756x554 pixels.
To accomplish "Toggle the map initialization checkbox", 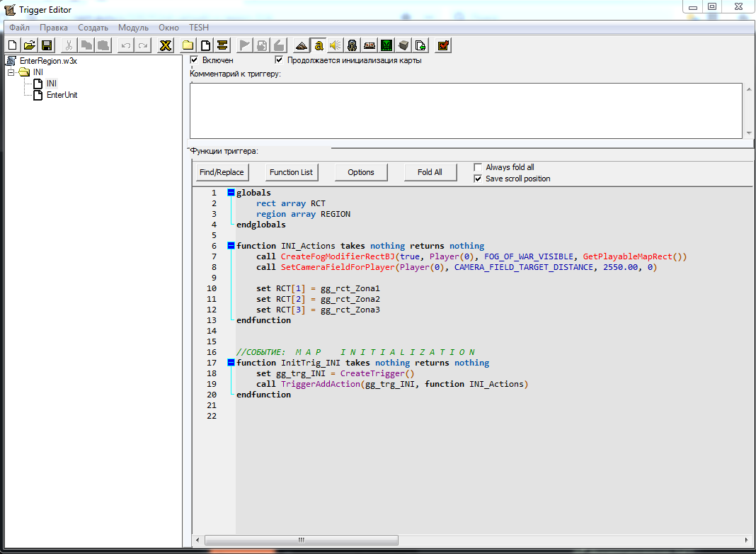I will point(279,60).
